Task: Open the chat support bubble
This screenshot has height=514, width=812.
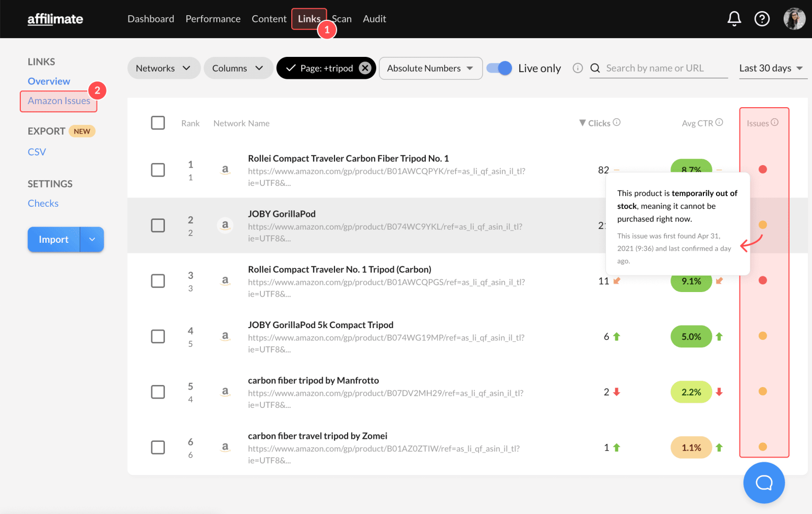Action: coord(764,483)
